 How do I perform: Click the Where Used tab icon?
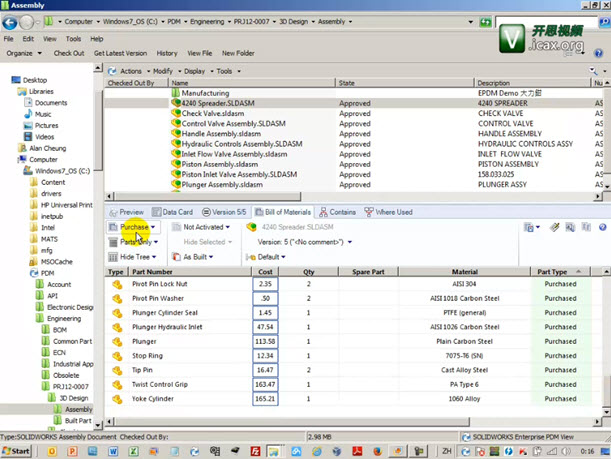[368, 212]
